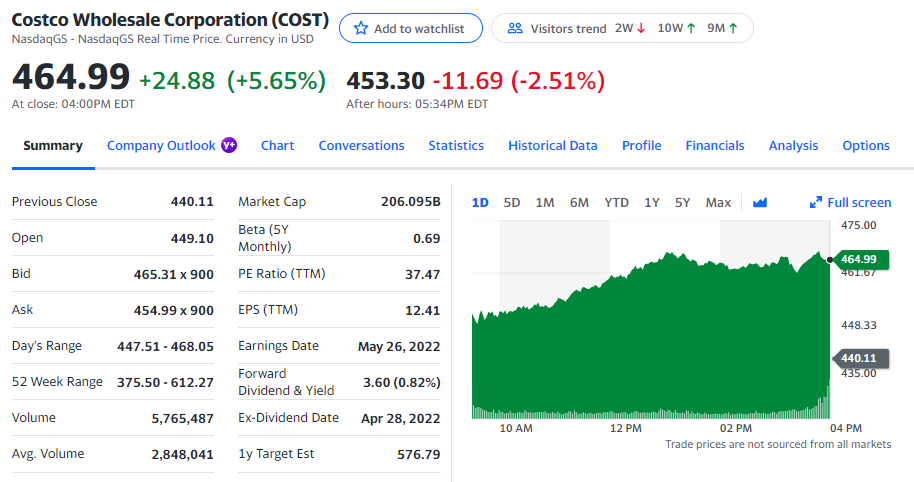The height and width of the screenshot is (482, 914).
Task: Select the 1D chart range
Action: [480, 203]
